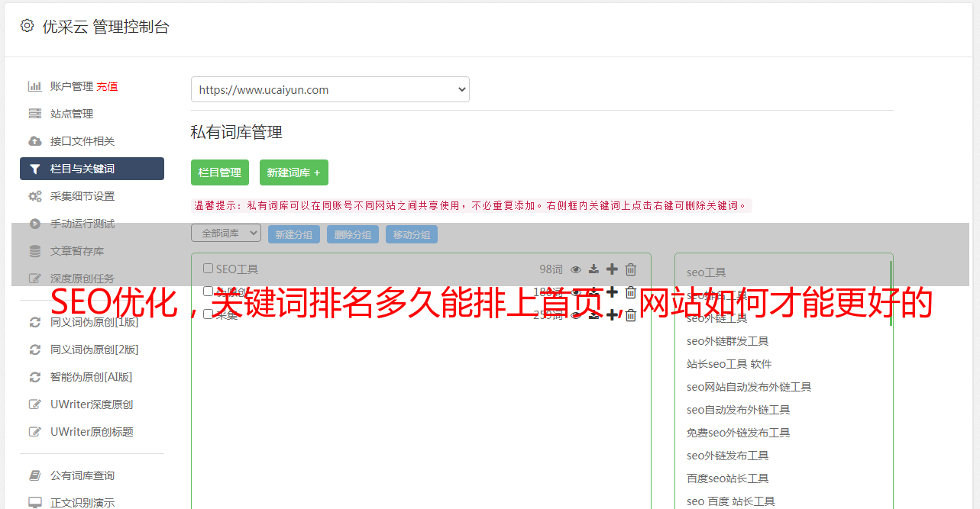Select keyword 'seo外链群发工具'
The image size is (980, 509).
(x=728, y=341)
